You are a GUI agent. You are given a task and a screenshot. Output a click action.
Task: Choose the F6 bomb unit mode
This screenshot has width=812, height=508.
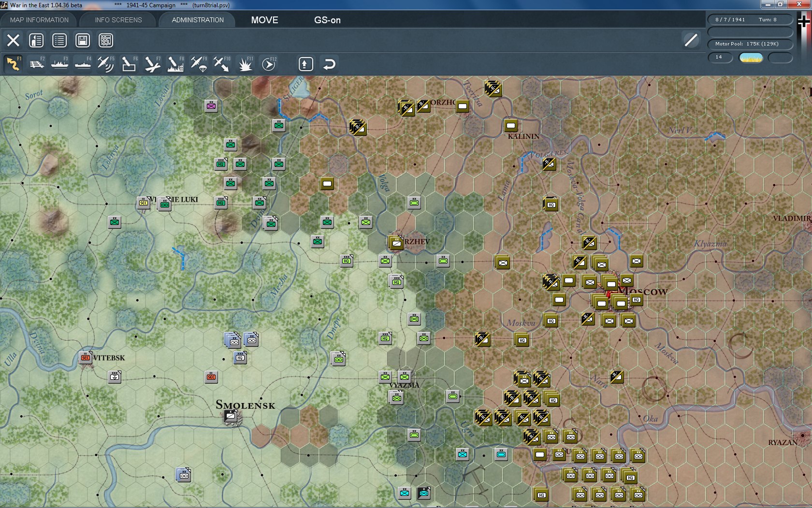click(129, 64)
